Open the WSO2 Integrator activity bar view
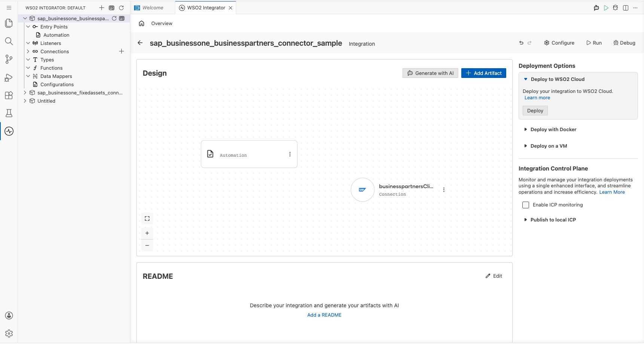 [9, 131]
